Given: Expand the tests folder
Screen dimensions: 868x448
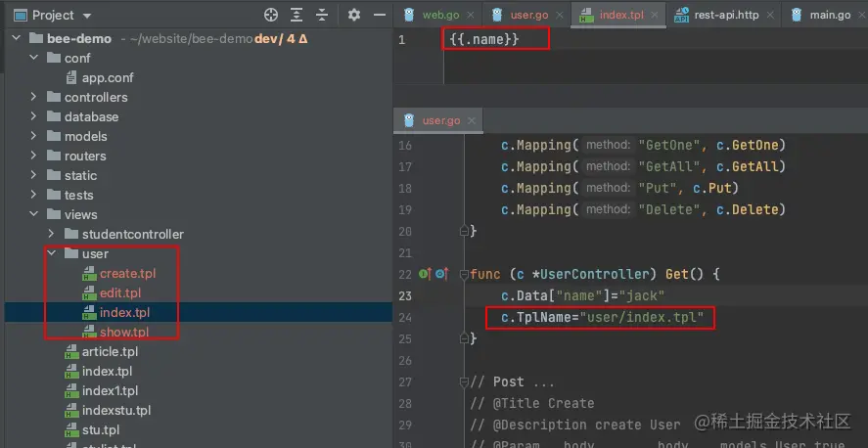Looking at the screenshot, I should pos(34,195).
